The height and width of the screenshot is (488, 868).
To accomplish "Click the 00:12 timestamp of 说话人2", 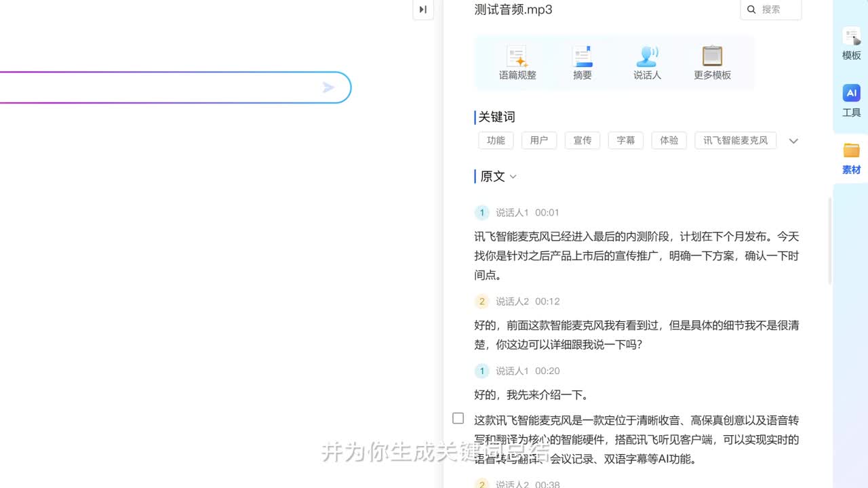I will coord(547,302).
